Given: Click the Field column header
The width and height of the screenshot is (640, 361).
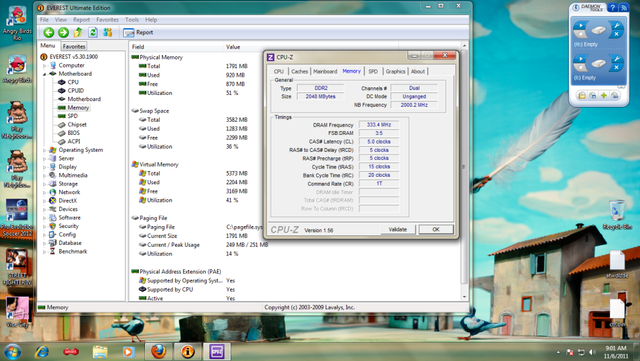Looking at the screenshot, I should 176,47.
